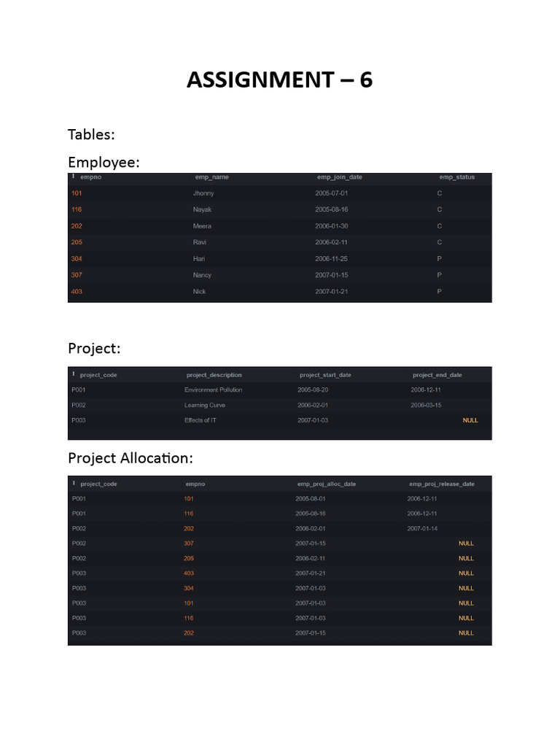Select the project_start_date column header
Viewport: 560px width, 747px height.
(324, 375)
